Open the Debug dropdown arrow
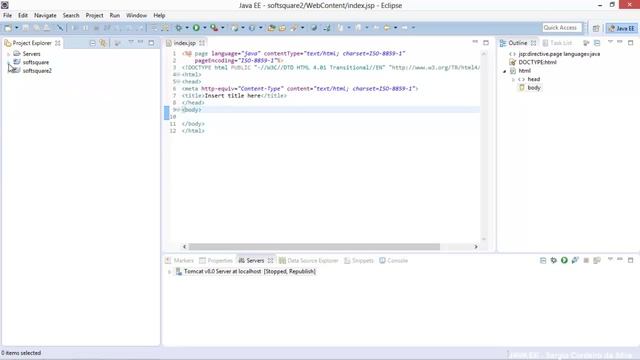The width and height of the screenshot is (640, 360). [x=187, y=28]
